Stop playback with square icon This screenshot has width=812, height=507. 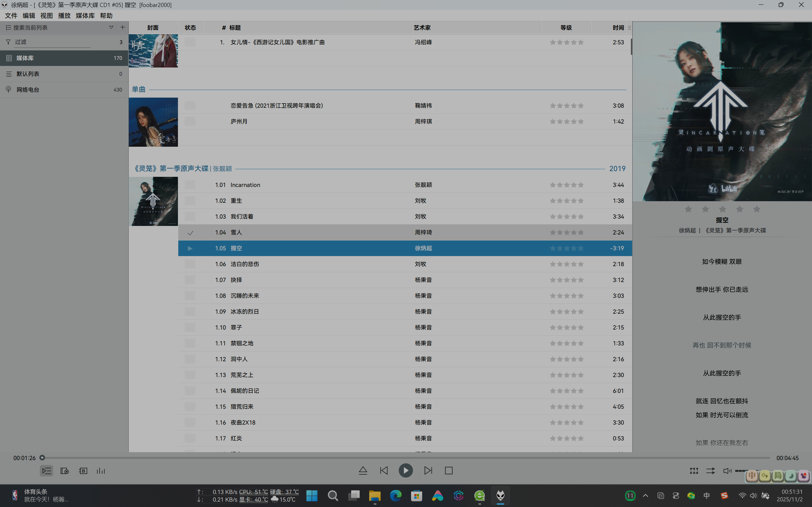point(449,471)
